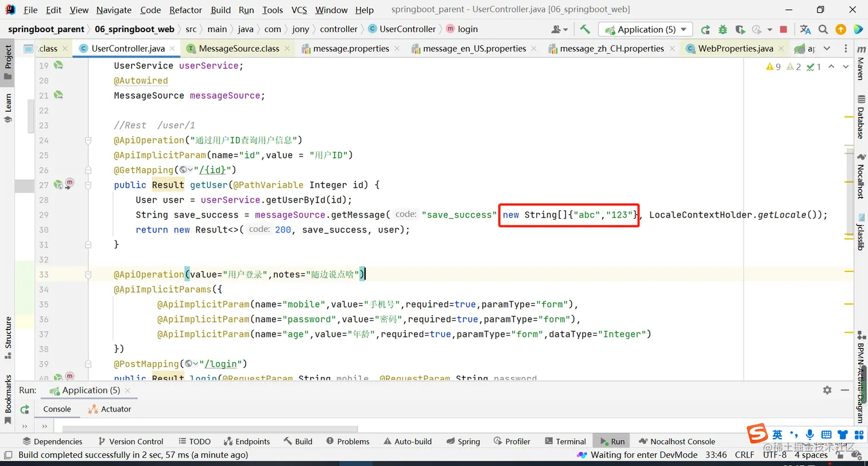
Task: Show hidden editor tabs dropdown arrow
Action: point(827,49)
